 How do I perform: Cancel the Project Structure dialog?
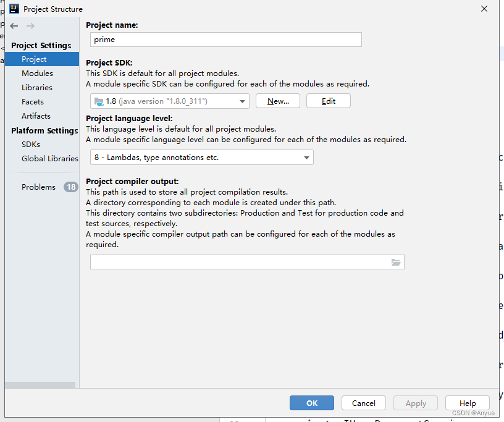click(363, 403)
